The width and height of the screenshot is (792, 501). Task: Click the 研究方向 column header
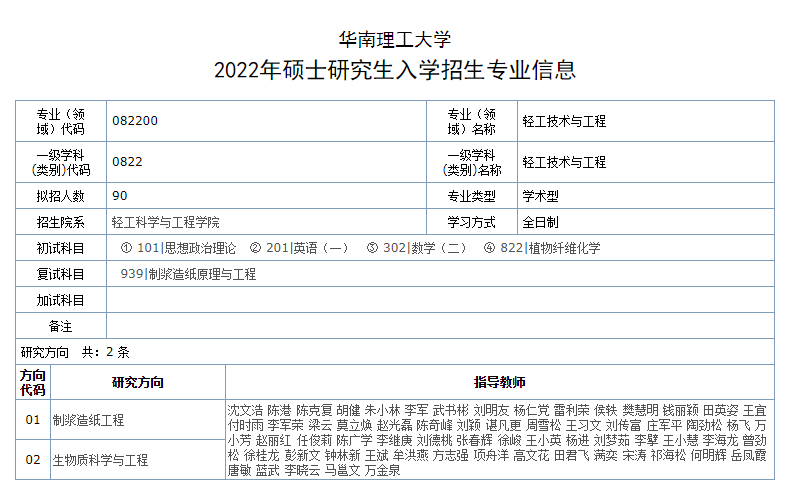click(x=138, y=382)
